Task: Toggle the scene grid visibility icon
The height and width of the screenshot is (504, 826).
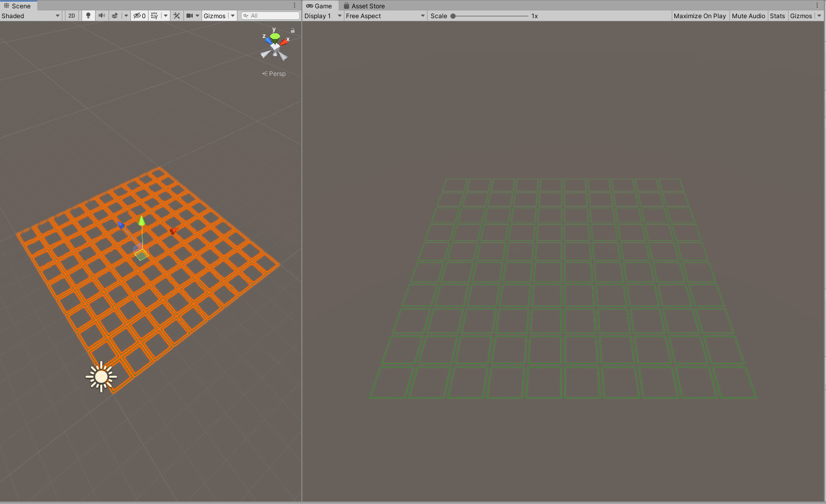Action: [x=154, y=16]
